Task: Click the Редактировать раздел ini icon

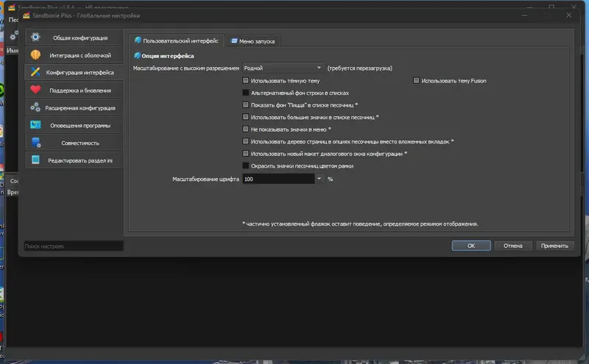Action: [x=35, y=160]
